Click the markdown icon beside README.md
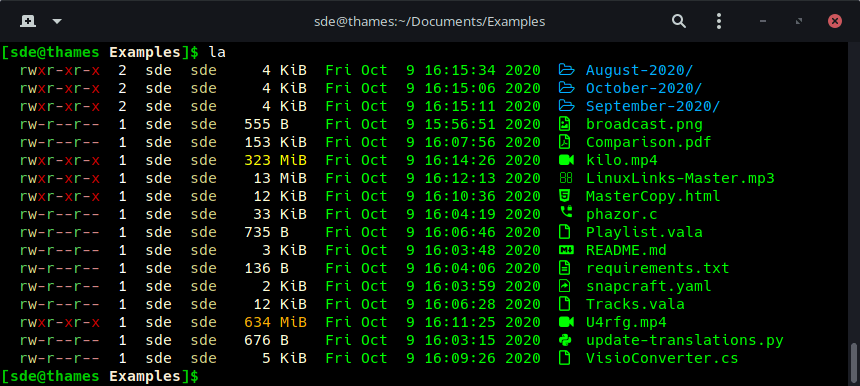This screenshot has height=386, width=860. (565, 250)
